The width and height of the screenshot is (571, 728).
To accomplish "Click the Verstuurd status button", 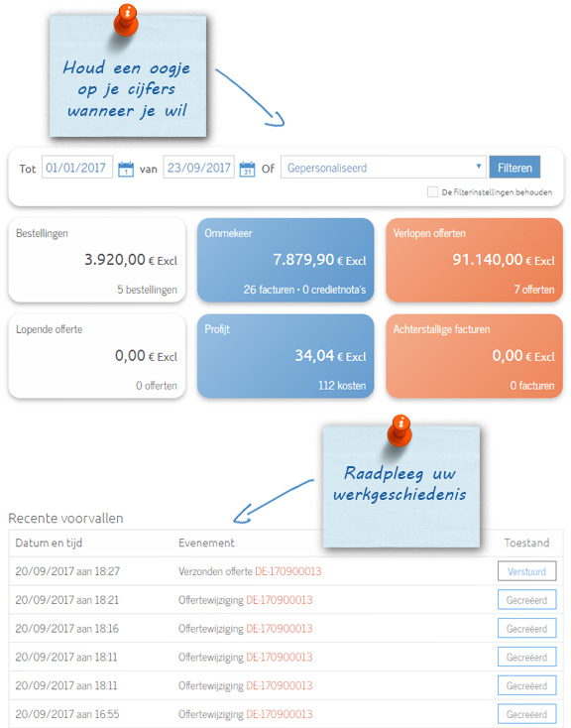I will 527,571.
